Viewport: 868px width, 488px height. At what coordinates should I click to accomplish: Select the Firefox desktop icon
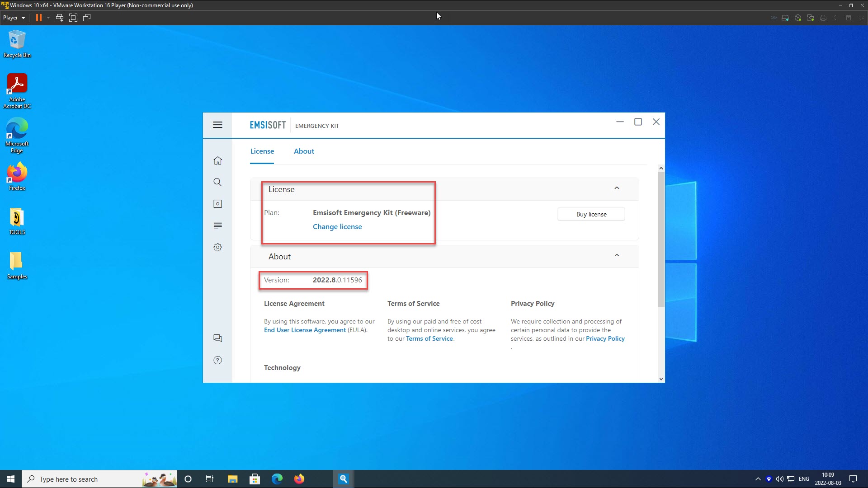(17, 177)
